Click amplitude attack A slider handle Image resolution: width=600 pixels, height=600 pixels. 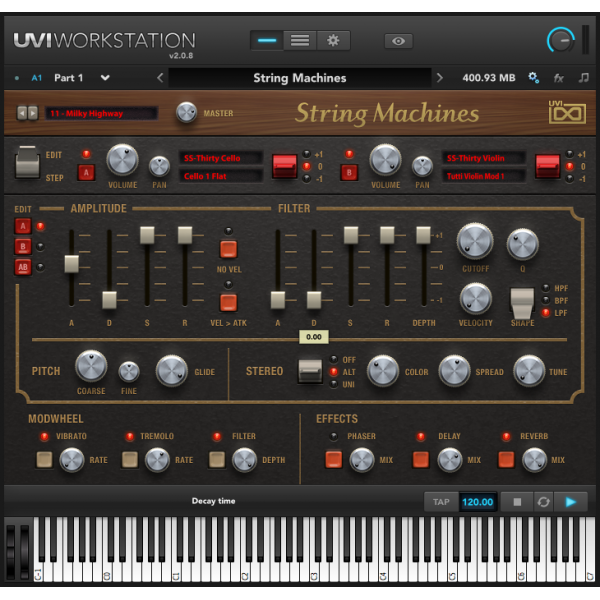point(72,264)
